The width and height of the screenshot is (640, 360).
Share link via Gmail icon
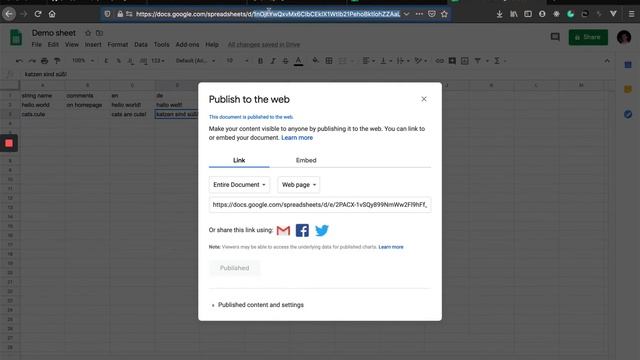click(x=283, y=230)
